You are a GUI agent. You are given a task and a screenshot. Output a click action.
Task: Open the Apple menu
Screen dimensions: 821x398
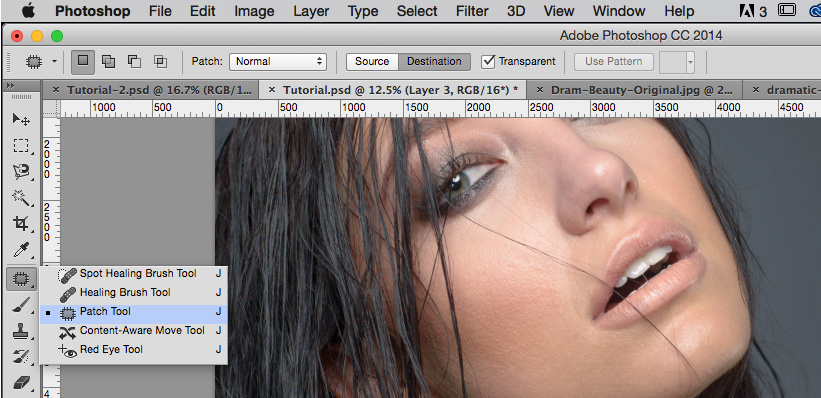[28, 10]
